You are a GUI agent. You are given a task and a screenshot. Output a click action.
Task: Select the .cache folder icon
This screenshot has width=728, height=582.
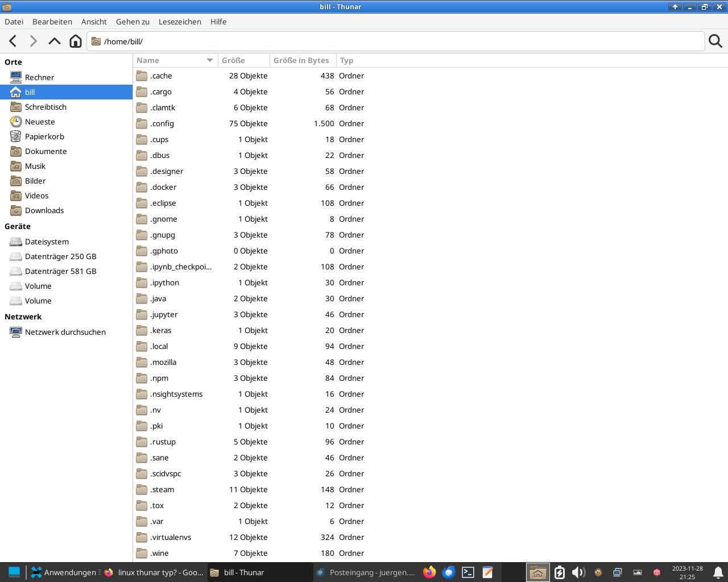(142, 76)
